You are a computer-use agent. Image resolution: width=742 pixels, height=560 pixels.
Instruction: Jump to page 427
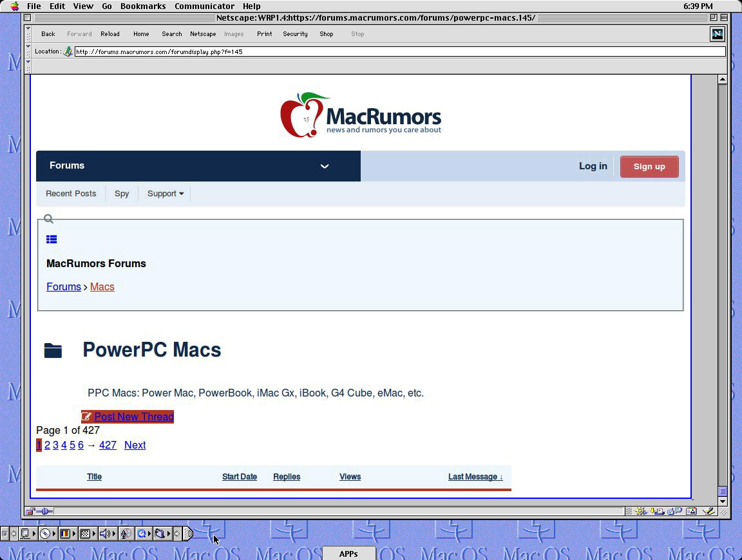[x=108, y=445]
